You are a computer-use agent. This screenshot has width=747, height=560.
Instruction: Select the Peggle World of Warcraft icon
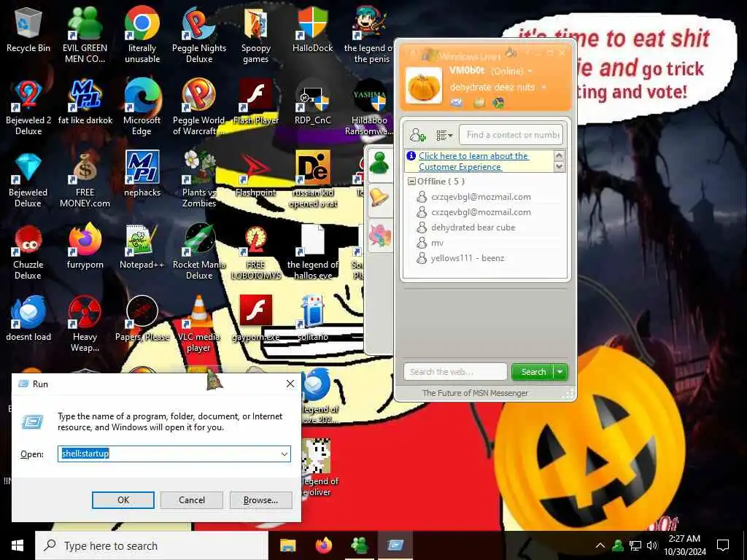(199, 107)
